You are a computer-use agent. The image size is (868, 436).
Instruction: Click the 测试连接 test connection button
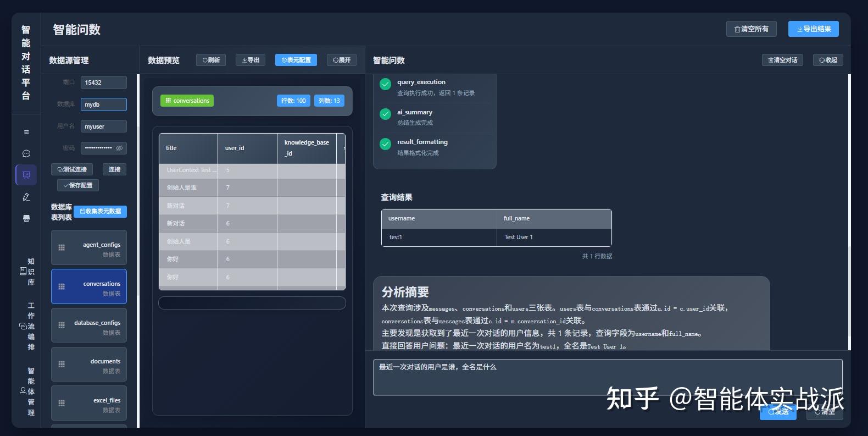click(x=72, y=169)
